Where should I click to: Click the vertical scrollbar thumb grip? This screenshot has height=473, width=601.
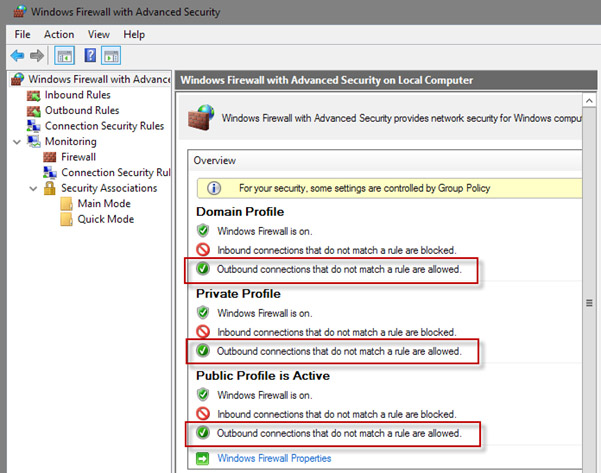[x=589, y=303]
